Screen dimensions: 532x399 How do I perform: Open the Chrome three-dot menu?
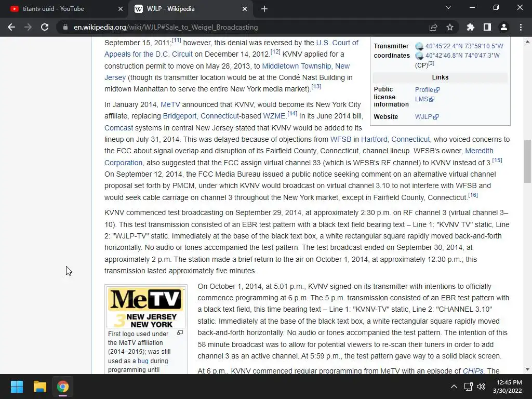pos(521,27)
